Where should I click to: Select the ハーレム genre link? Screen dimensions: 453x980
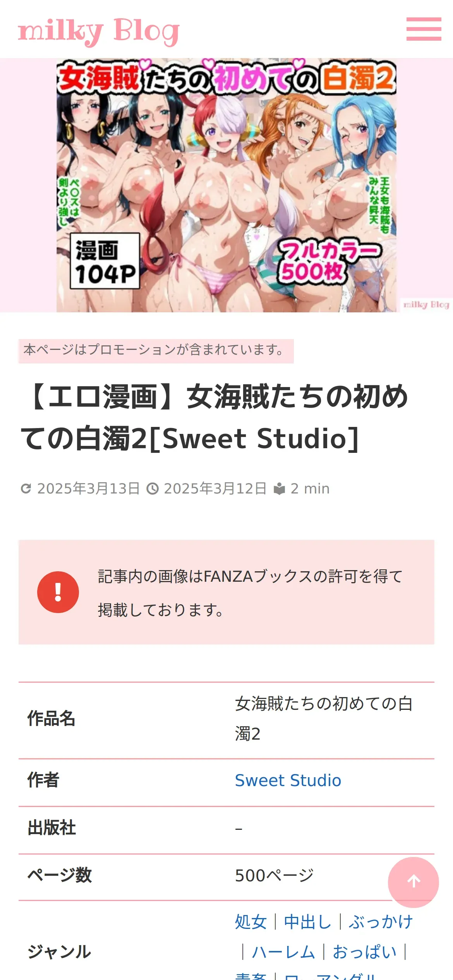point(283,952)
